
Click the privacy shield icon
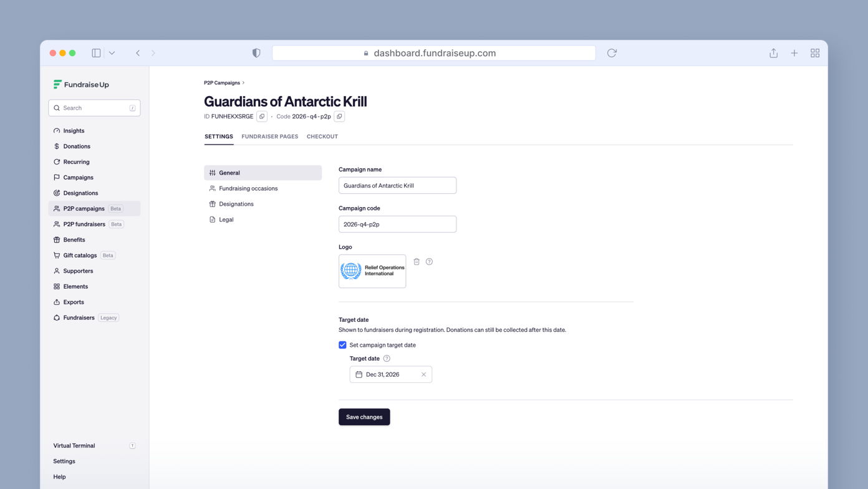tap(256, 53)
